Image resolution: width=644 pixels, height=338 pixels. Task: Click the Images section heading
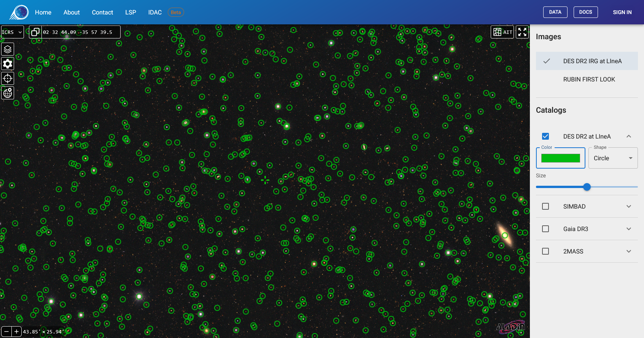[549, 37]
